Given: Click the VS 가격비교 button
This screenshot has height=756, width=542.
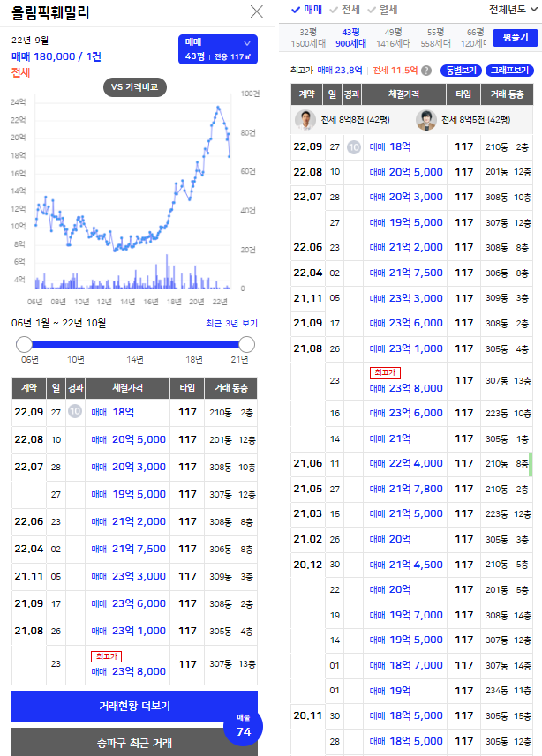Looking at the screenshot, I should 135,87.
